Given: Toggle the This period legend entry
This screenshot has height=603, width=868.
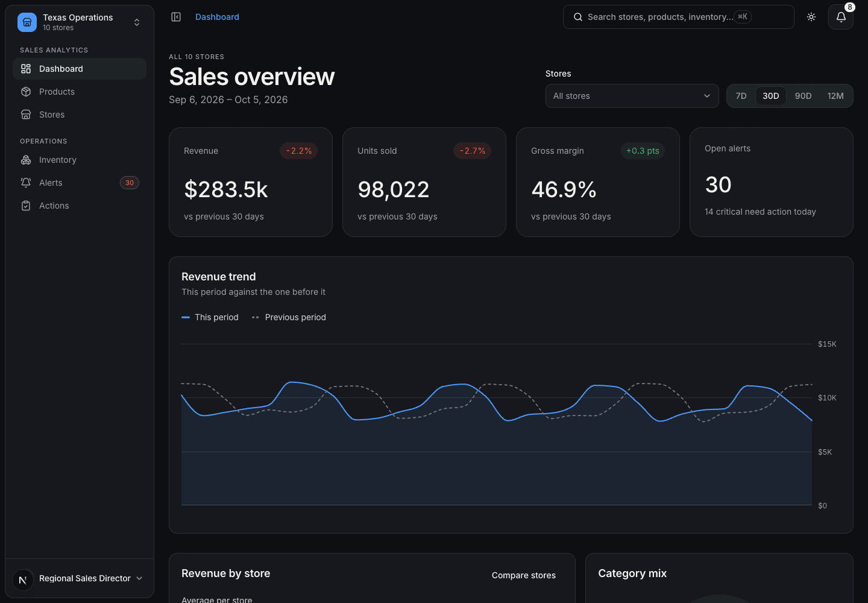Looking at the screenshot, I should [210, 317].
